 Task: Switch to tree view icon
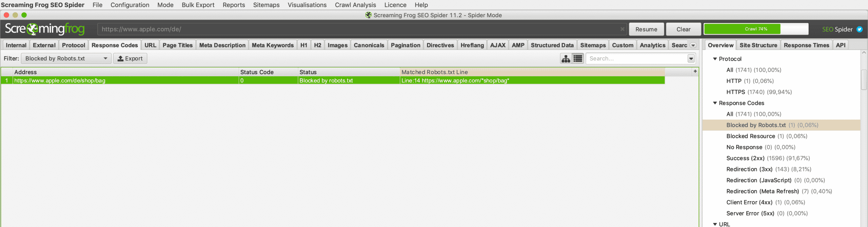[566, 59]
